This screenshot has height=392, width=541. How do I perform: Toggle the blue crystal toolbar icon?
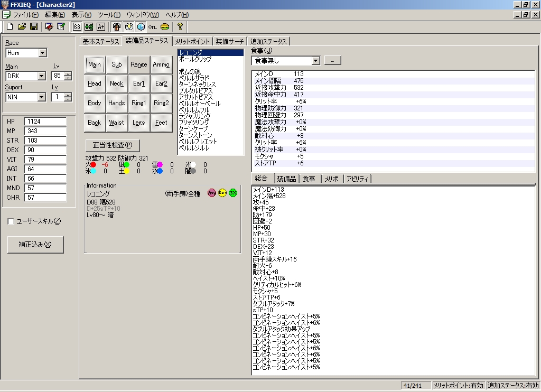coord(141,26)
